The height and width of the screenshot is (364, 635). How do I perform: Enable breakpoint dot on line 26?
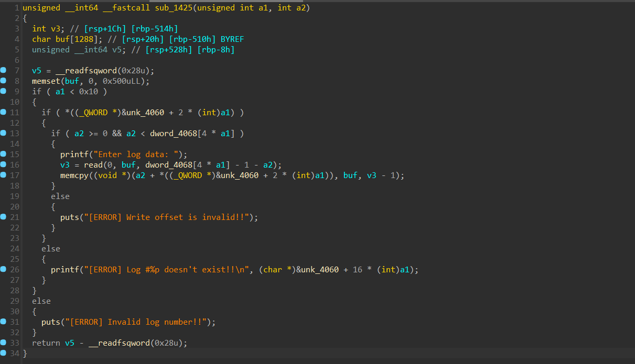(x=4, y=270)
